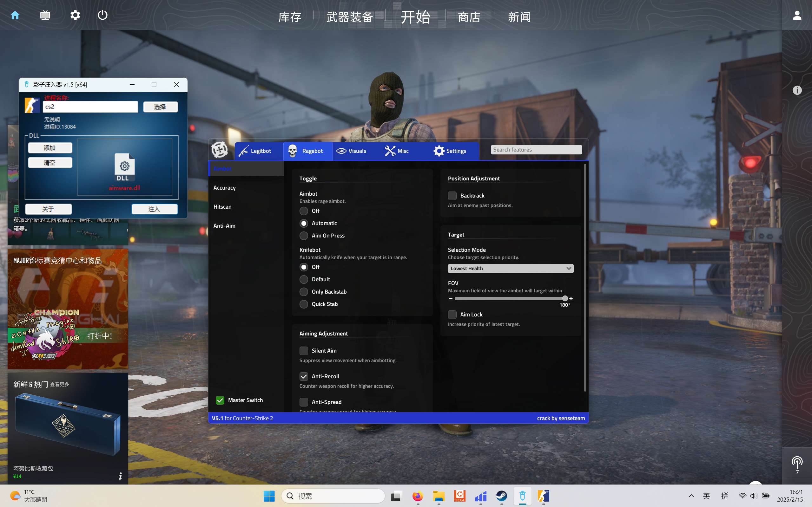The width and height of the screenshot is (812, 507).
Task: Click the round info icon on right sidebar
Action: coord(797,90)
